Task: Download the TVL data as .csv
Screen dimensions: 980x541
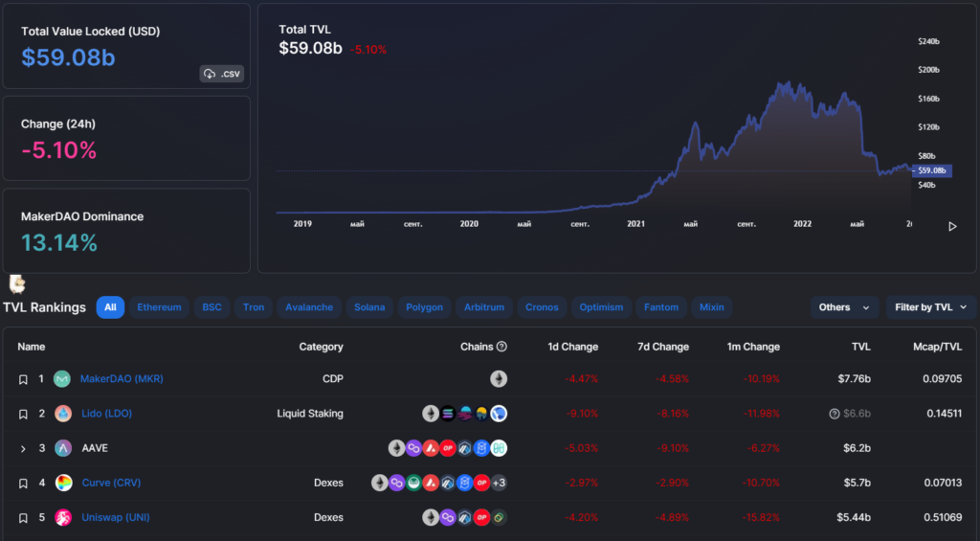Action: click(221, 74)
